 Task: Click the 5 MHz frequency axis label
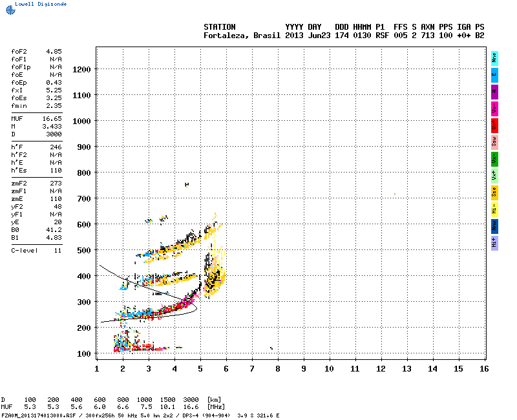200,369
